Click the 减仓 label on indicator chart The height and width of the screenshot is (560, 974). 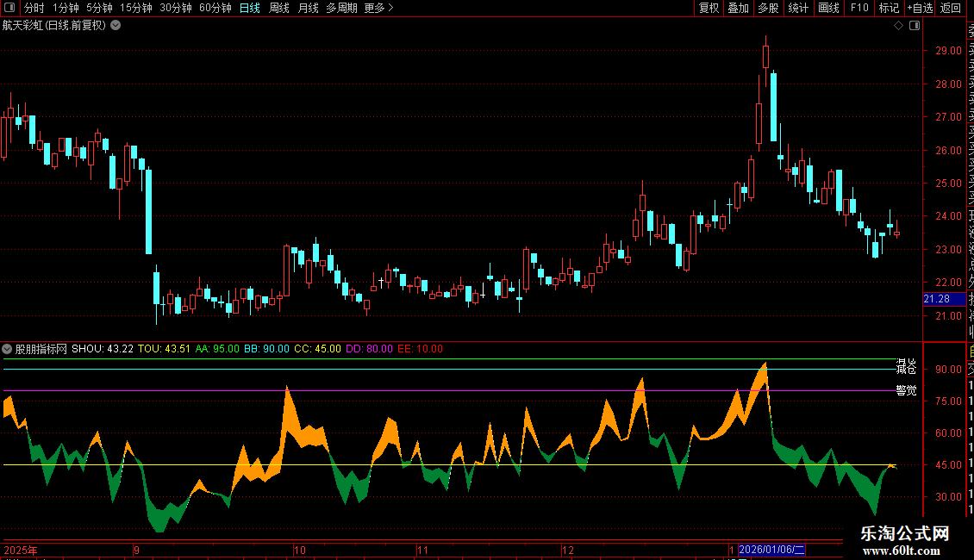click(906, 369)
